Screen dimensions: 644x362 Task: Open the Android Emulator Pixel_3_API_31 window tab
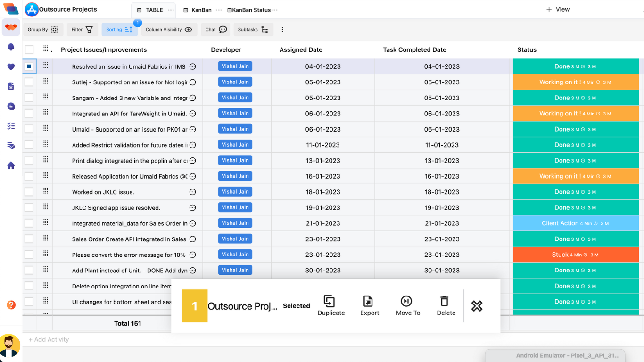555,355
